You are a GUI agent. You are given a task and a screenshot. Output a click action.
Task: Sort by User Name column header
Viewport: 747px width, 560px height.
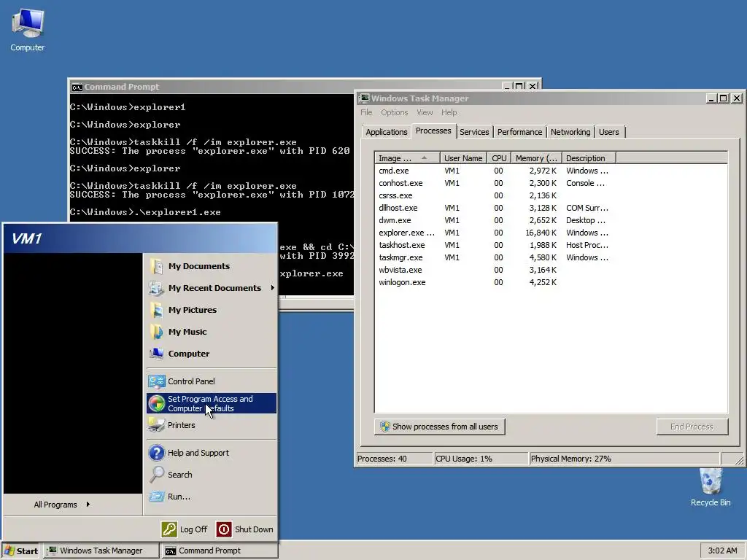point(463,158)
